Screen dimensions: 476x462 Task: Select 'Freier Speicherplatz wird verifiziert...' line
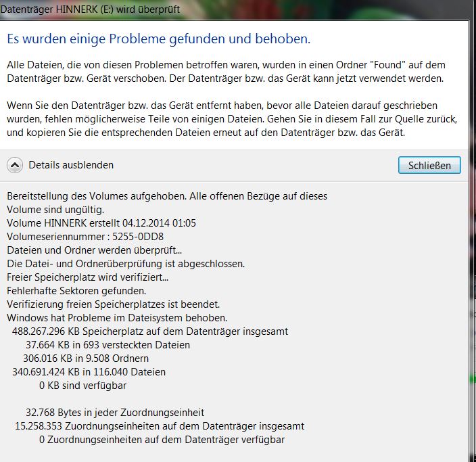(x=87, y=277)
